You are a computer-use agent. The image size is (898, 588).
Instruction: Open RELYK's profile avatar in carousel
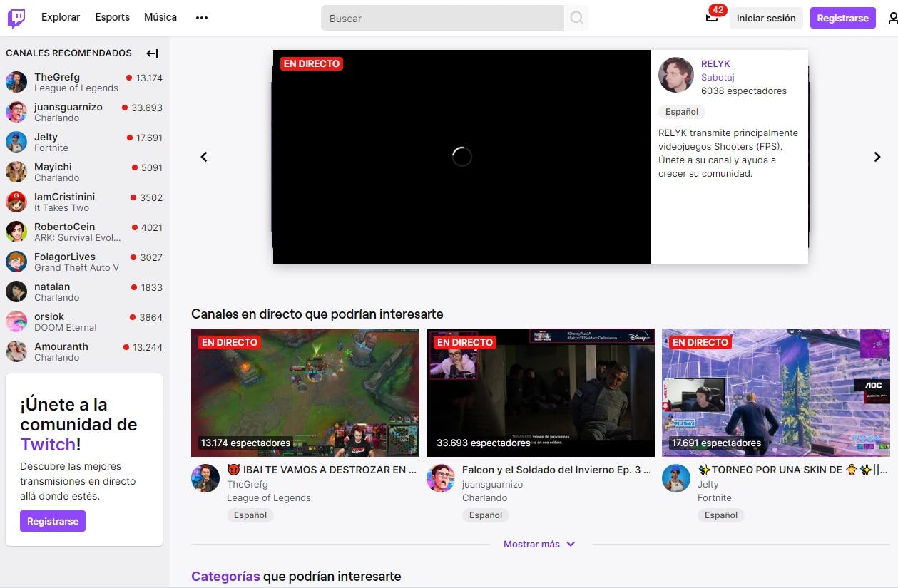[x=676, y=75]
